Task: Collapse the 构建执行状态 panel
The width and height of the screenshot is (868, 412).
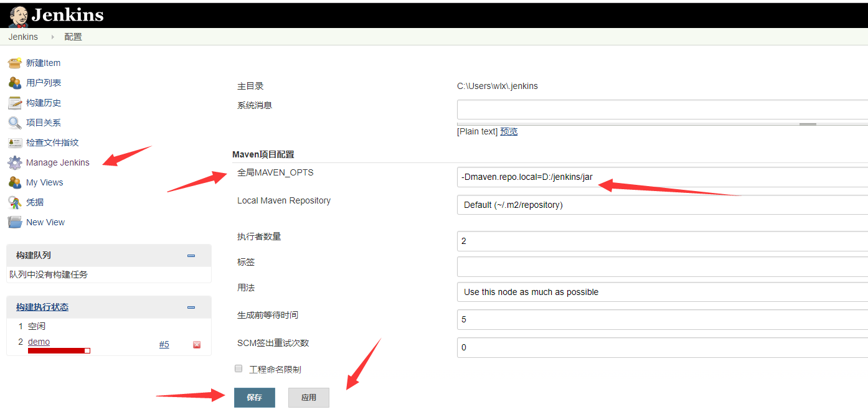Action: (x=191, y=307)
